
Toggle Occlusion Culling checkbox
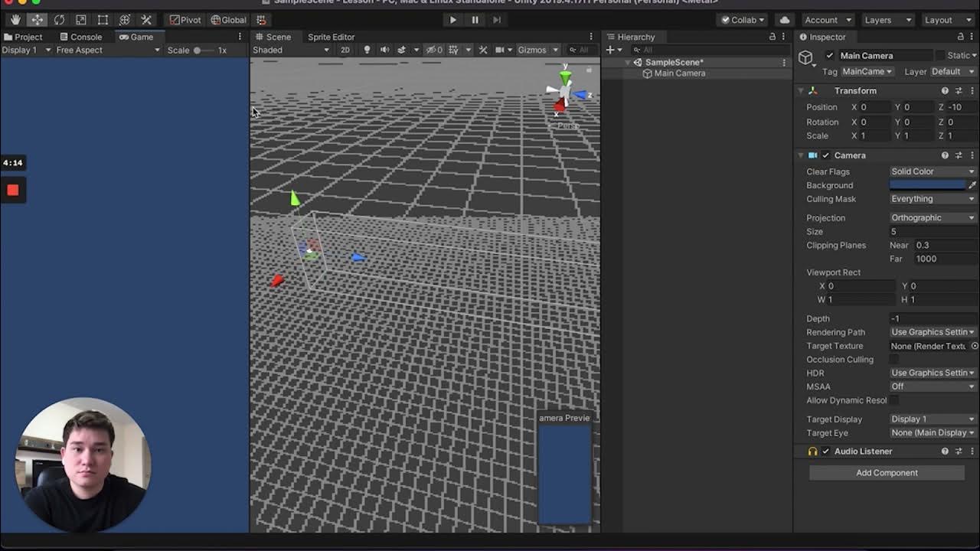(x=894, y=360)
